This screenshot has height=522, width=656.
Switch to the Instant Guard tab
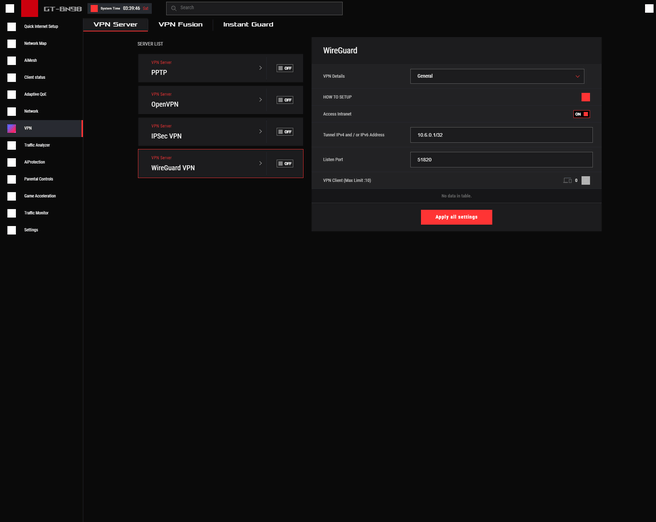pyautogui.click(x=248, y=25)
